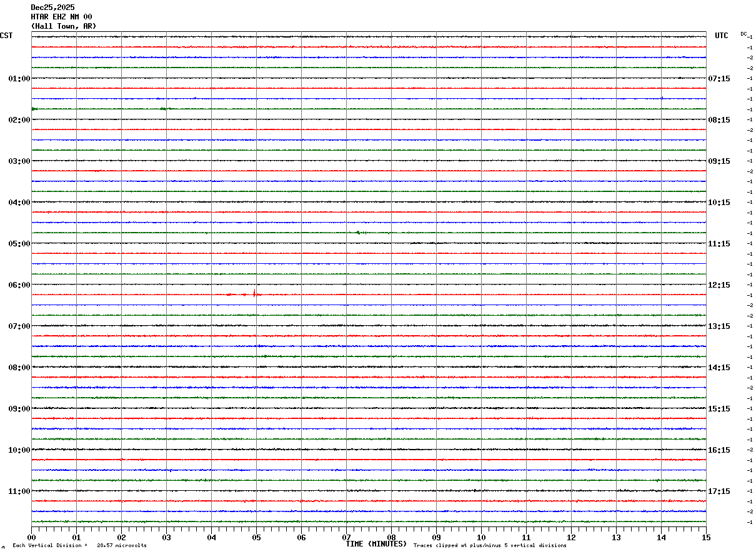This screenshot has width=756, height=554.
Task: Click minute 08 on the time axis
Action: click(391, 537)
